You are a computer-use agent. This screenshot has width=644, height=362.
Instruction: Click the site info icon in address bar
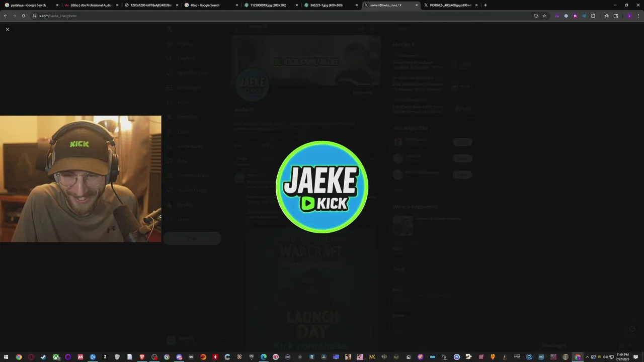point(35,16)
